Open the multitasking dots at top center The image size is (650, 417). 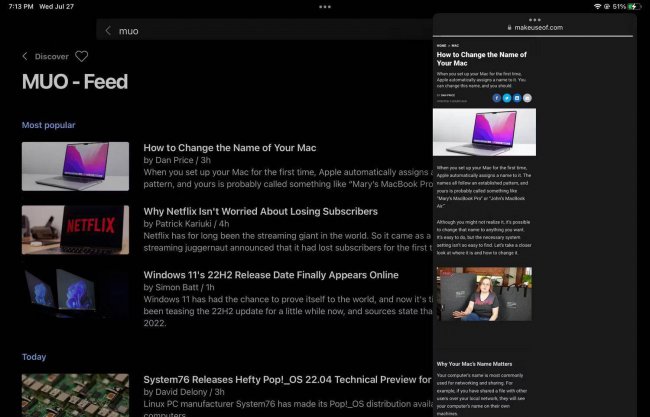325,7
